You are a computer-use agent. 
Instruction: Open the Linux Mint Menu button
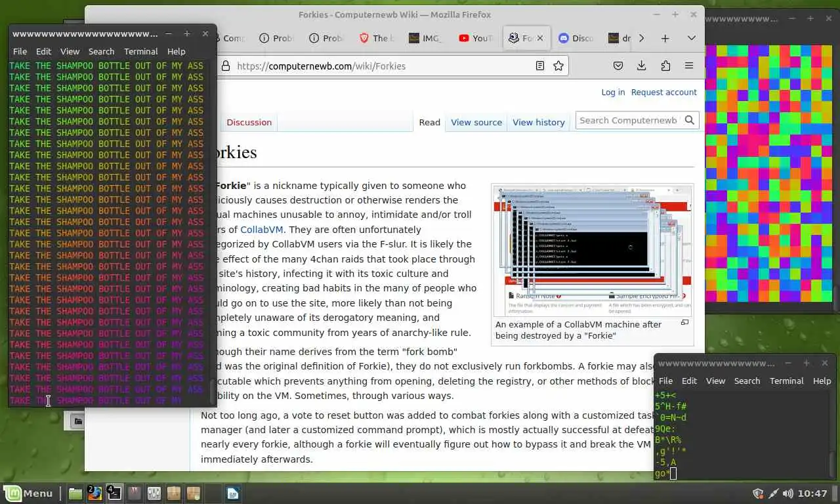pos(29,493)
